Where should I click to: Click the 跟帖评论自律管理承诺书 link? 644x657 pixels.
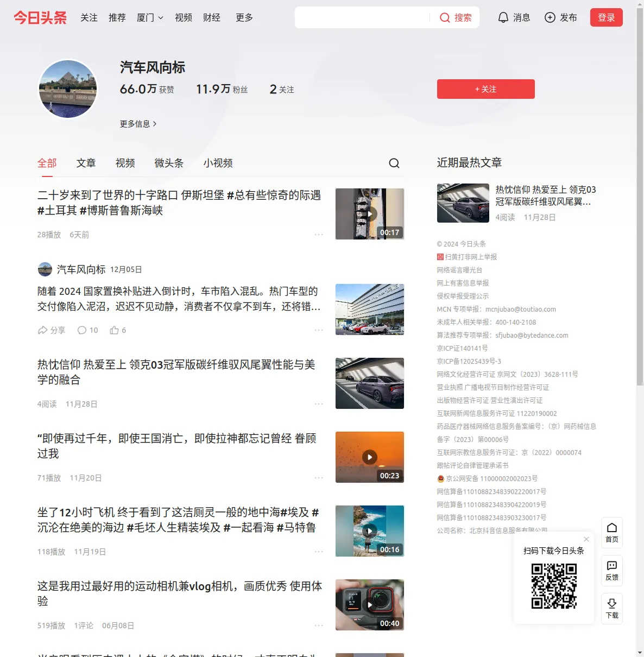(x=472, y=465)
